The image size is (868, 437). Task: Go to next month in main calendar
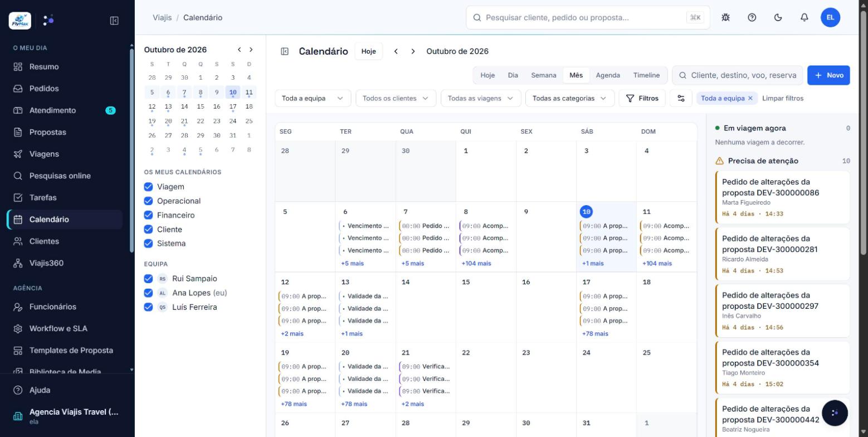pos(413,51)
